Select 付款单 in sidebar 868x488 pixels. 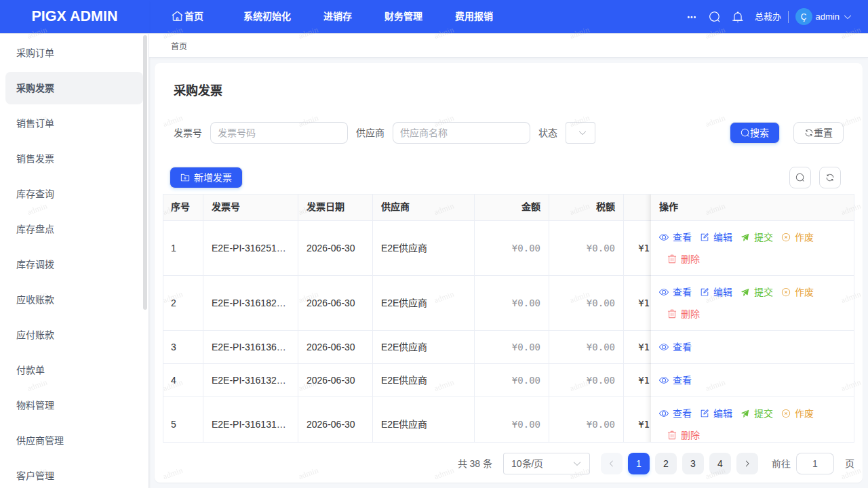(x=74, y=370)
